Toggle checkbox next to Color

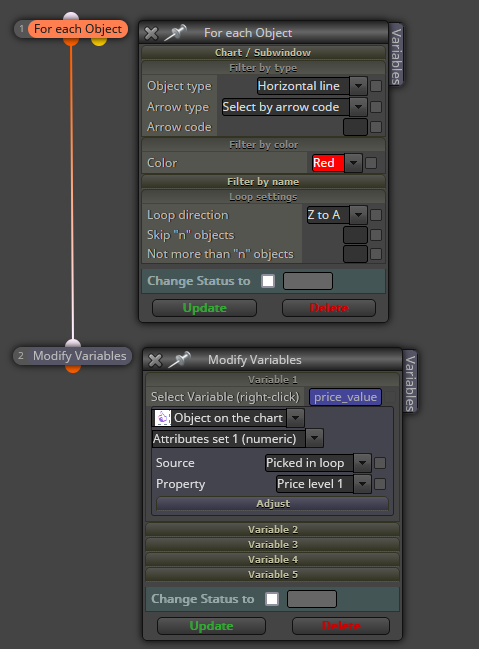tap(371, 163)
